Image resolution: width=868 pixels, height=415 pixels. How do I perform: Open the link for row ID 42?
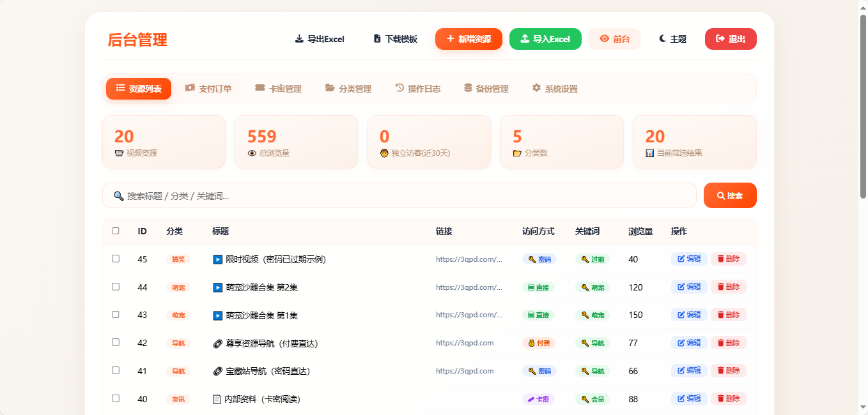point(465,343)
